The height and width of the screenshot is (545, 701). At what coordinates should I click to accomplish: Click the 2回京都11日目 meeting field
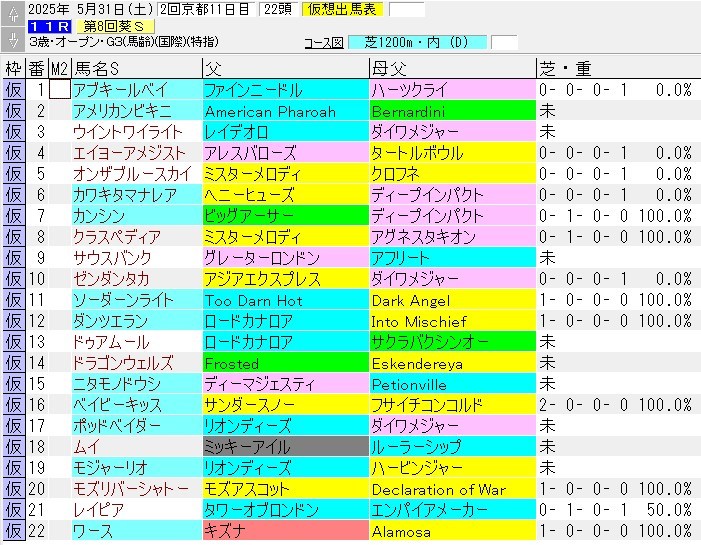pyautogui.click(x=206, y=9)
